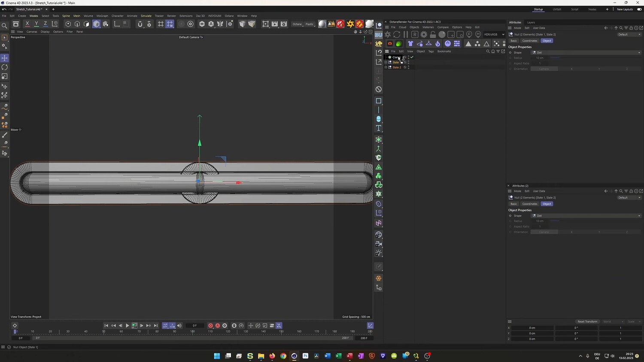Open the search magnifier at top left
Screen dimensions: 644x362
tap(5, 26)
